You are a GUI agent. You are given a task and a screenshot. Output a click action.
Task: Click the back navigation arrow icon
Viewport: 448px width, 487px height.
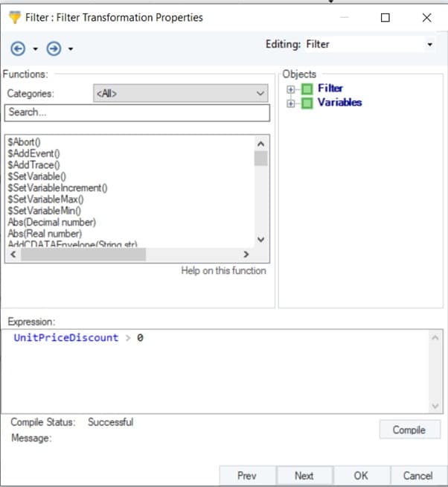click(x=17, y=48)
